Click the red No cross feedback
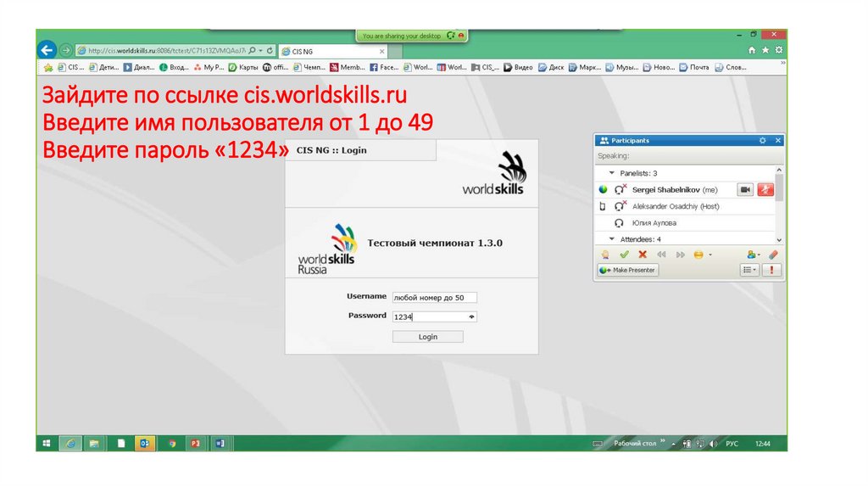Viewport: 868px width, 487px height. [x=643, y=255]
